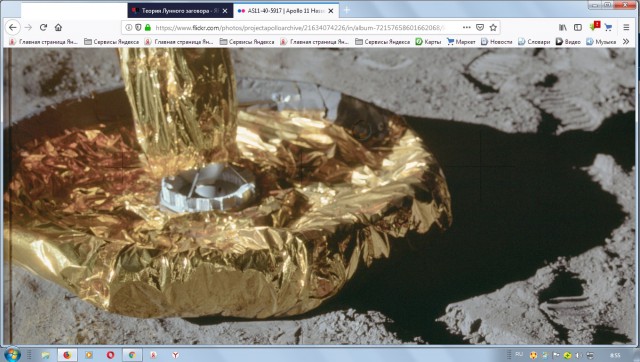This screenshot has height=362, width=640.
Task: Click the Apollo 11 footpad photo
Action: (320, 196)
